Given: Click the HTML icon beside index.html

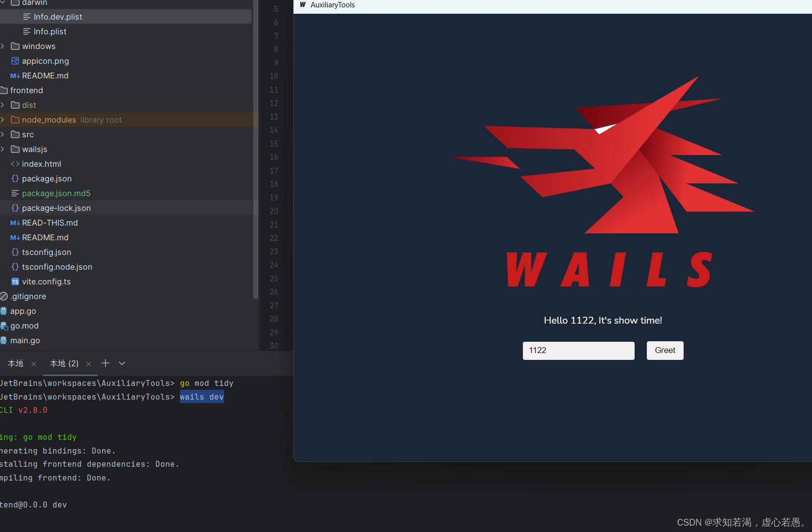Looking at the screenshot, I should (x=15, y=164).
